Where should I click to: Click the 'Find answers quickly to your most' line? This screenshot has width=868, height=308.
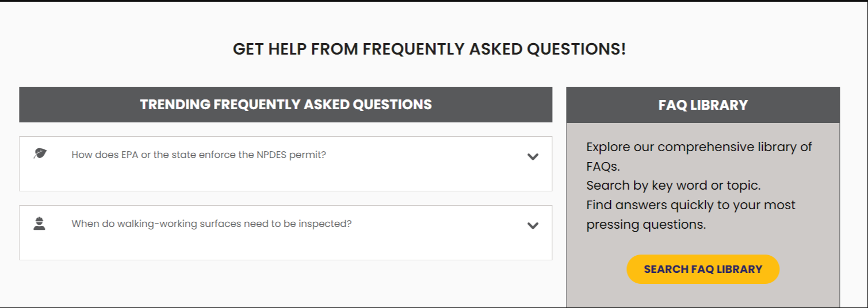[x=691, y=205]
